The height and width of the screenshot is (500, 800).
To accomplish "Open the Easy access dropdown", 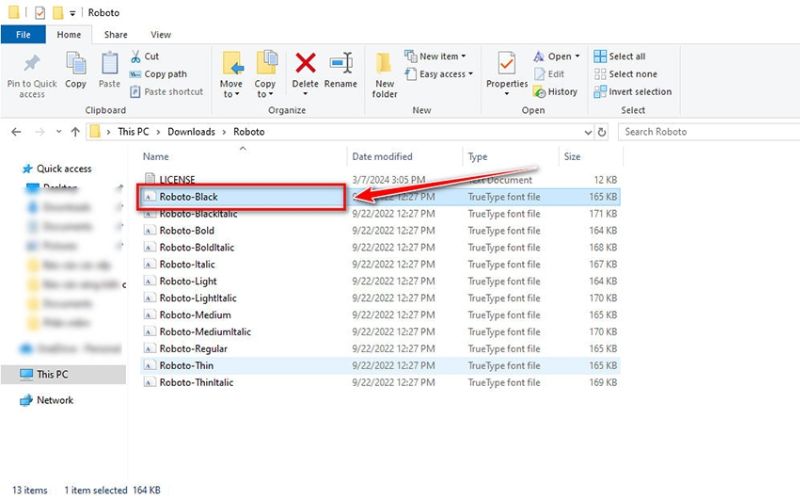I will [439, 74].
